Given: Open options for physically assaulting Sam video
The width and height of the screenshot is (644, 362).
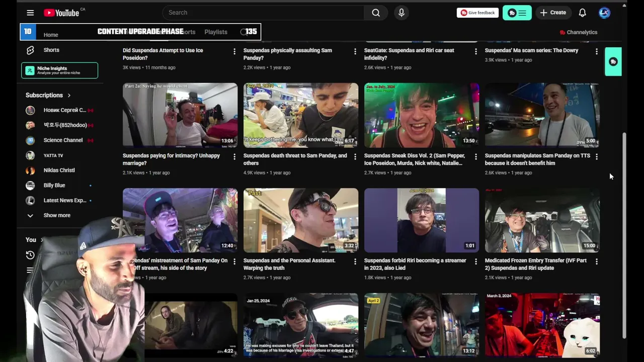Looking at the screenshot, I should (355, 51).
